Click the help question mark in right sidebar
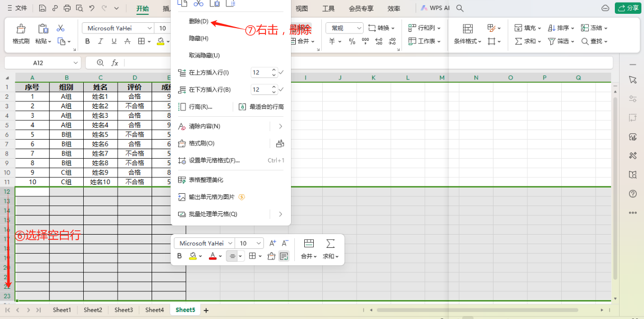Screen dimensions: 644x319 (x=632, y=194)
